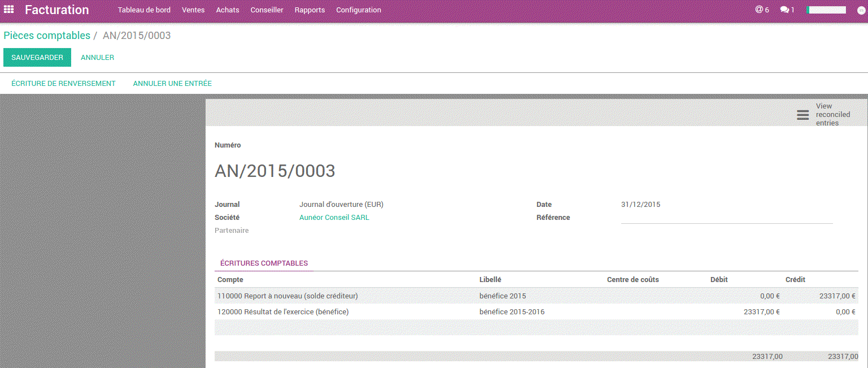This screenshot has width=868, height=368.
Task: Open the Rapports menu
Action: 309,10
